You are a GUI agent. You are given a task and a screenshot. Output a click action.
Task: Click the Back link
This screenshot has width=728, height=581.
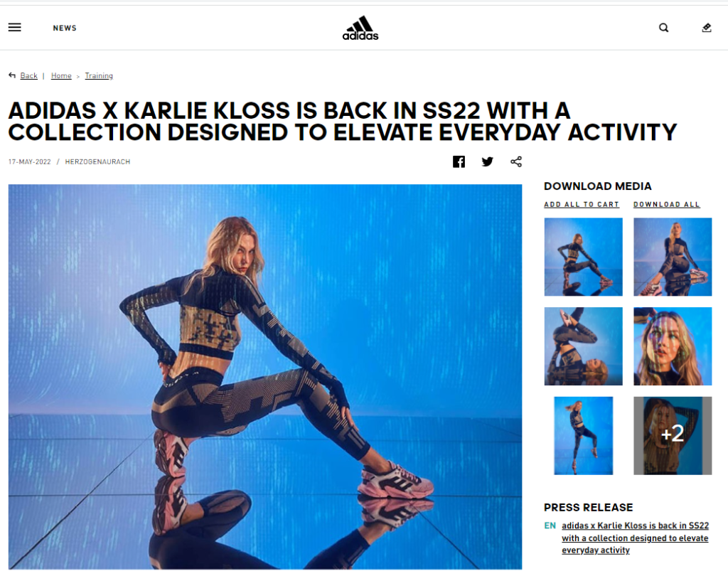coord(28,75)
